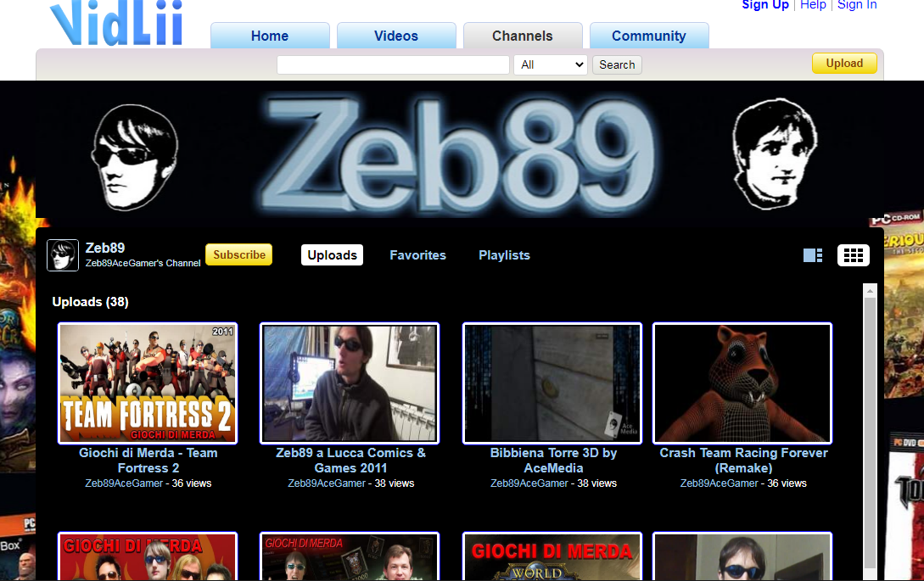Viewport: 924px width, 581px height.
Task: Open the All search category dropdown
Action: (551, 64)
